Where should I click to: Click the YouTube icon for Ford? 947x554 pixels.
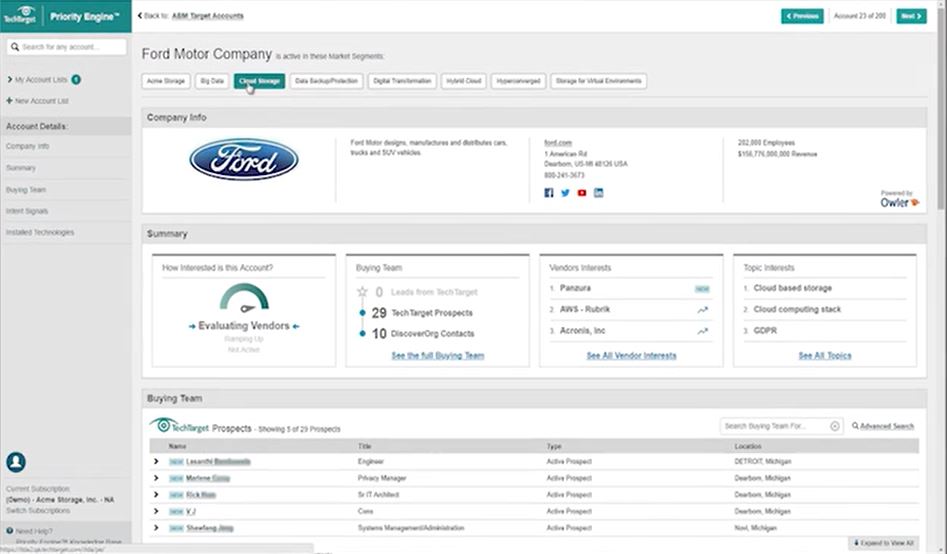[x=582, y=193]
